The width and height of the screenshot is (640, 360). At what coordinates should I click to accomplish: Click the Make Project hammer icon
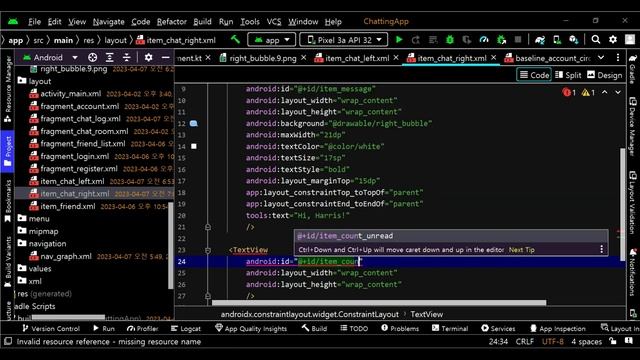coord(236,40)
